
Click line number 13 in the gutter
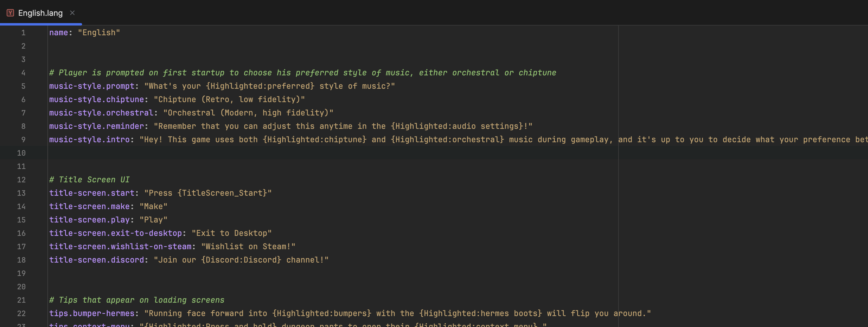click(21, 193)
